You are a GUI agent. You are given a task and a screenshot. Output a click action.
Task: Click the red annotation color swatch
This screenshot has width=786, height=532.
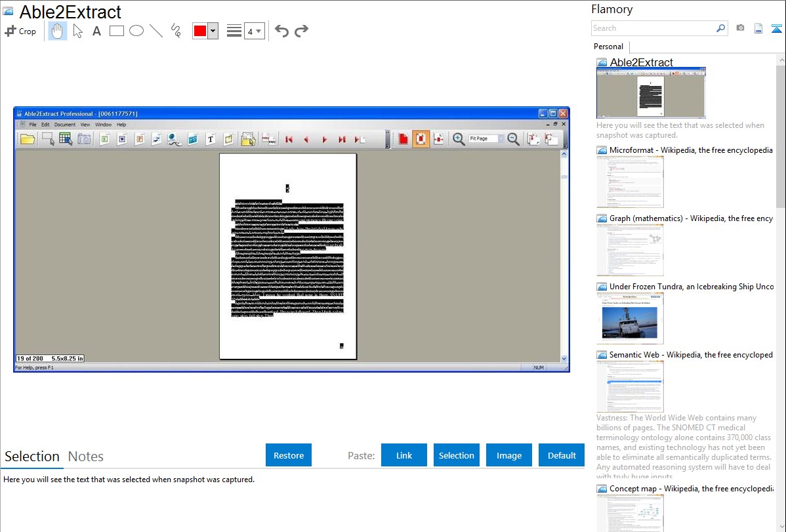coord(200,31)
